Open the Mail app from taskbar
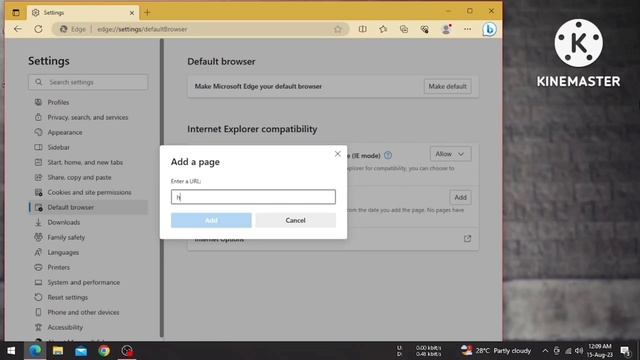Screen dimensions: 640x360 coord(81,351)
